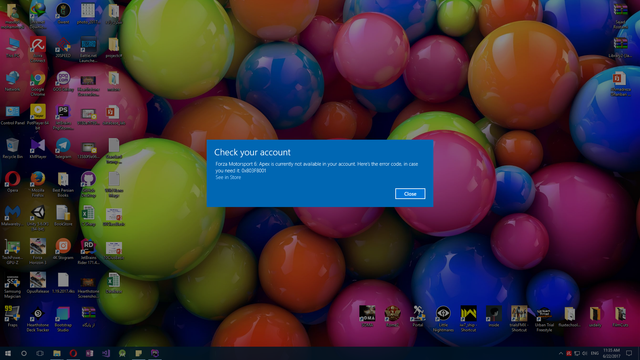Launch Malwarebytes from desktop
Viewport: 640px width, 360px height.
pos(12,216)
